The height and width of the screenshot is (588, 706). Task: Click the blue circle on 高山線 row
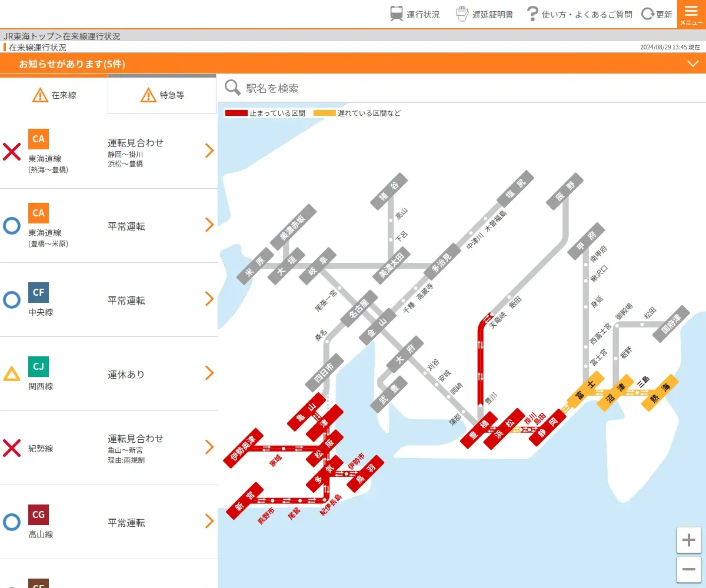[12, 522]
